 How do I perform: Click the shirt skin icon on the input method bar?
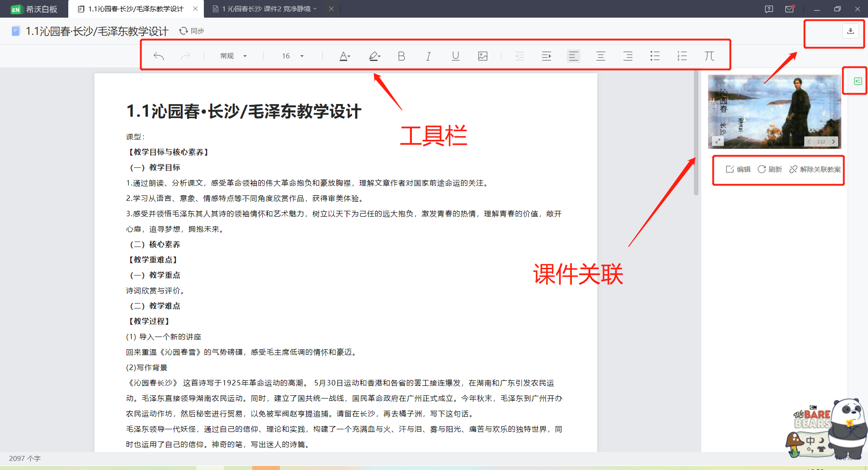pyautogui.click(x=821, y=449)
